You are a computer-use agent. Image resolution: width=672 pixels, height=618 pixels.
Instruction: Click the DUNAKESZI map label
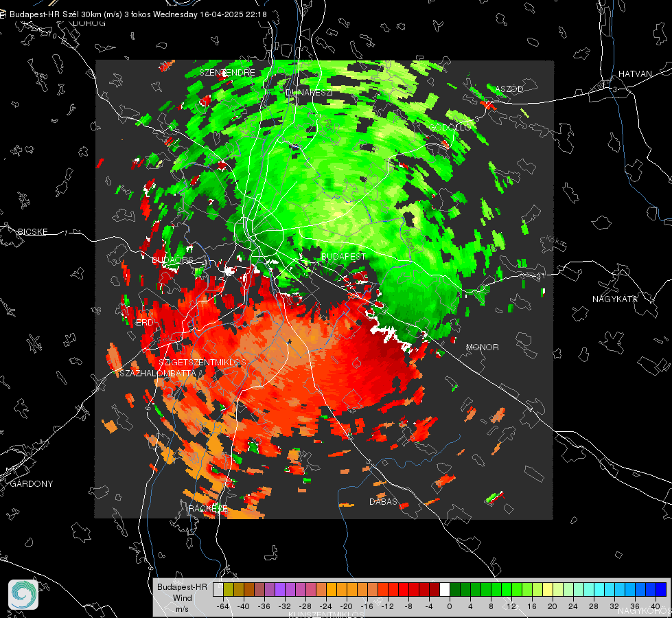[x=309, y=93]
